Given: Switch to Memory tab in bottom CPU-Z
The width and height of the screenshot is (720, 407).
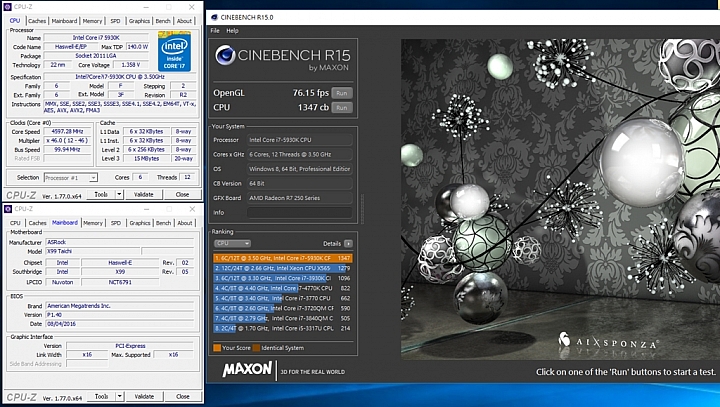Looking at the screenshot, I should pyautogui.click(x=93, y=223).
